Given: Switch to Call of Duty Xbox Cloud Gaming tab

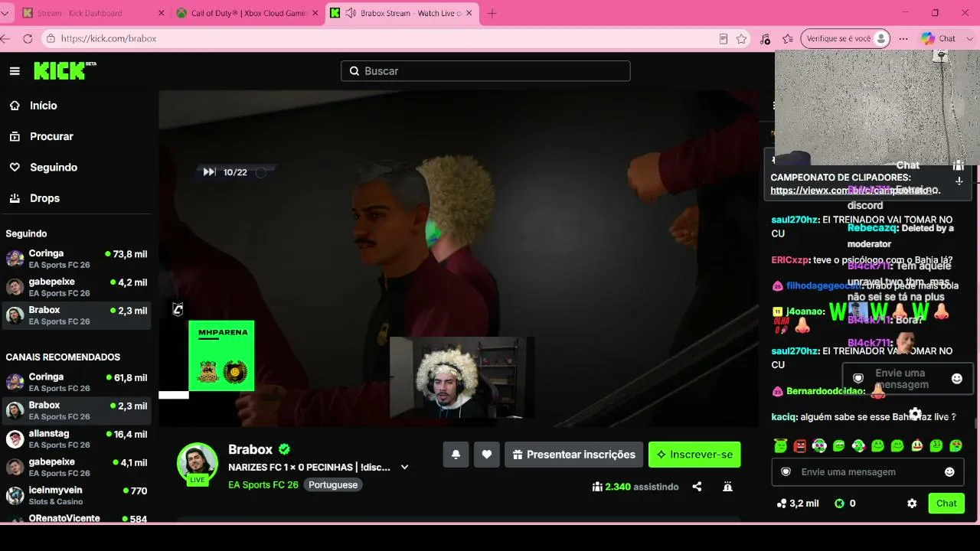Looking at the screenshot, I should pos(247,13).
